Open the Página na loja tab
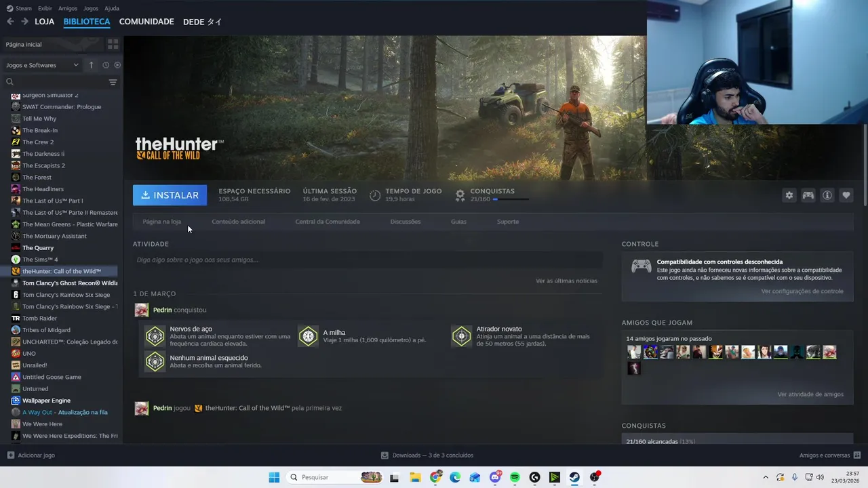 (x=162, y=222)
